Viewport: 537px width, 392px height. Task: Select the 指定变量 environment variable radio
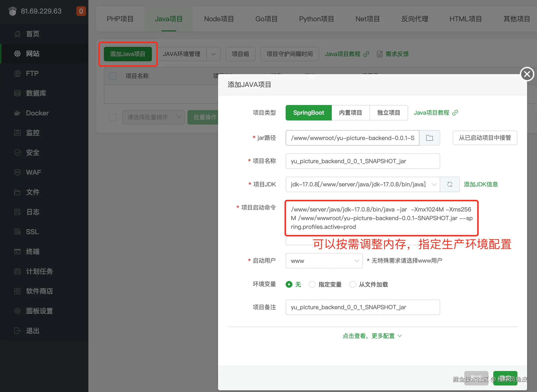click(312, 284)
